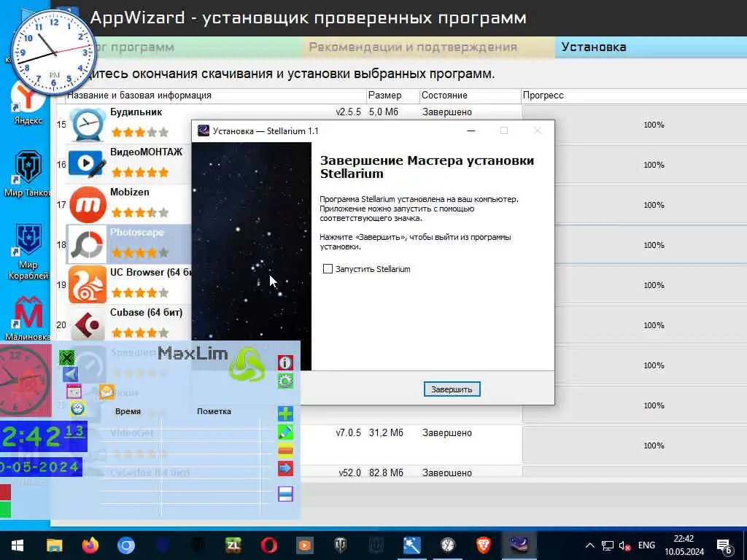Click the ВидеоМОНТАЖ app name

146,152
